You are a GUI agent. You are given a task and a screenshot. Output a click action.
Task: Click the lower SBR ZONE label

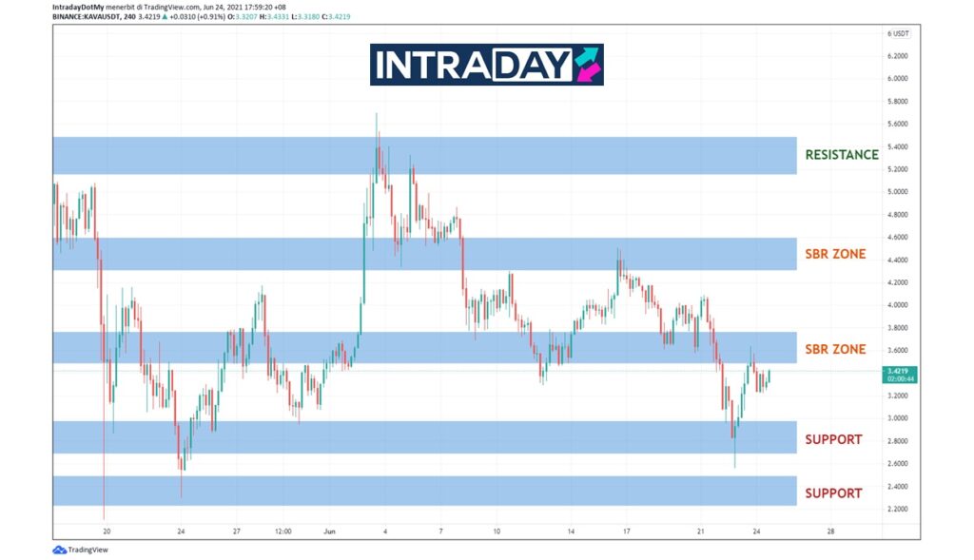tap(835, 349)
